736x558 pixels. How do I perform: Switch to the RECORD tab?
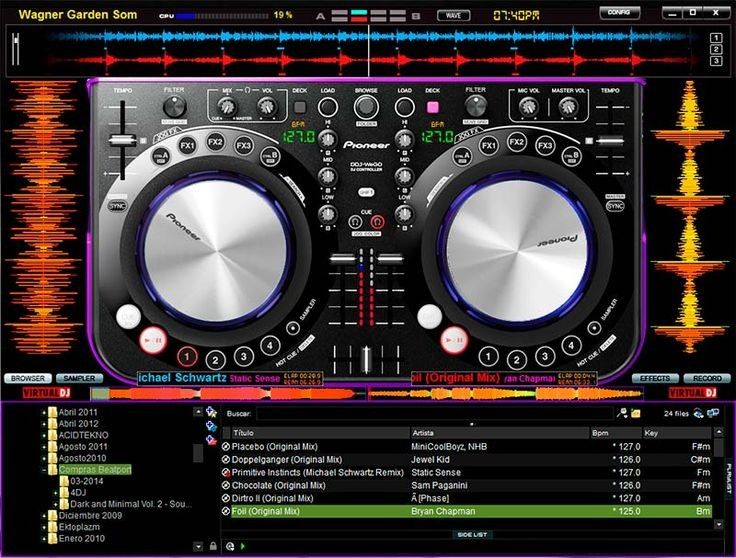[x=707, y=378]
